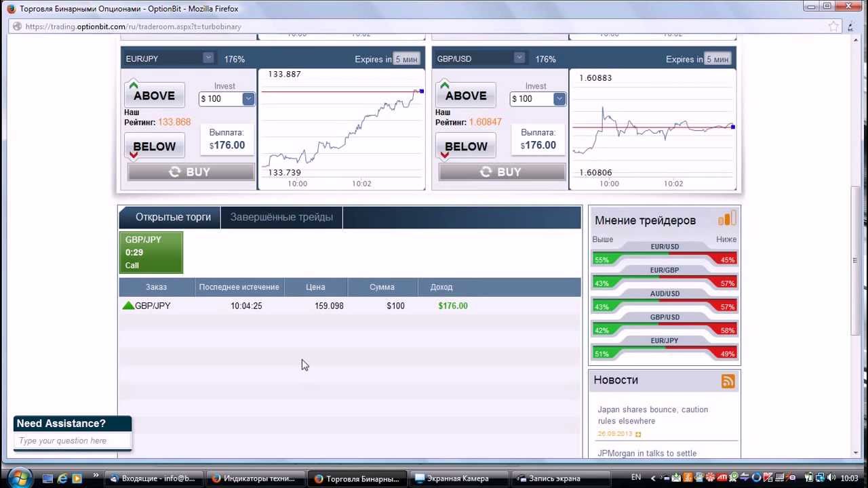
Task: Click the GBP/USD price chart
Action: point(653,129)
